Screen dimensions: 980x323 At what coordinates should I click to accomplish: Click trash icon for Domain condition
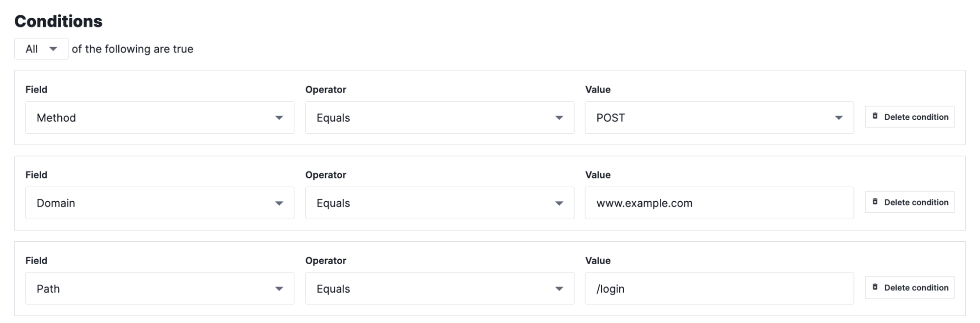point(875,201)
